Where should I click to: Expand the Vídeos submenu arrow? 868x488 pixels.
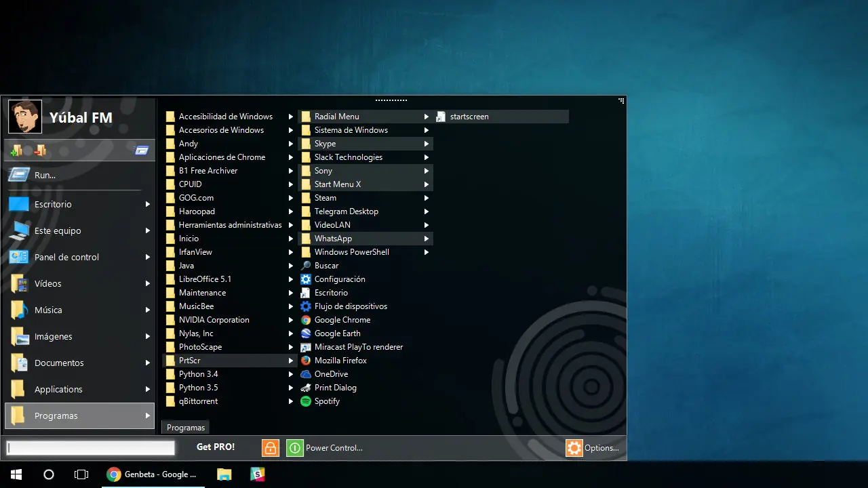pyautogui.click(x=147, y=283)
